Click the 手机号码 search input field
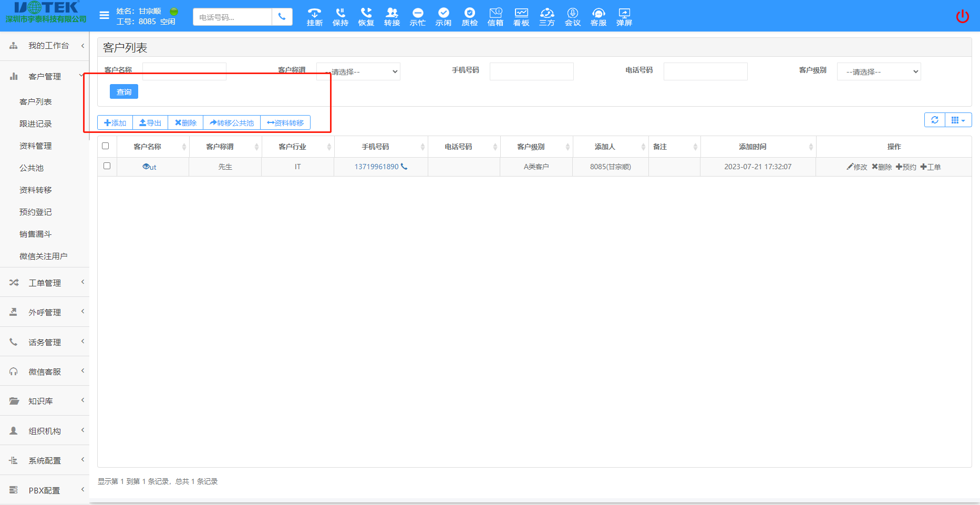Viewport: 980px width, 505px height. tap(531, 71)
